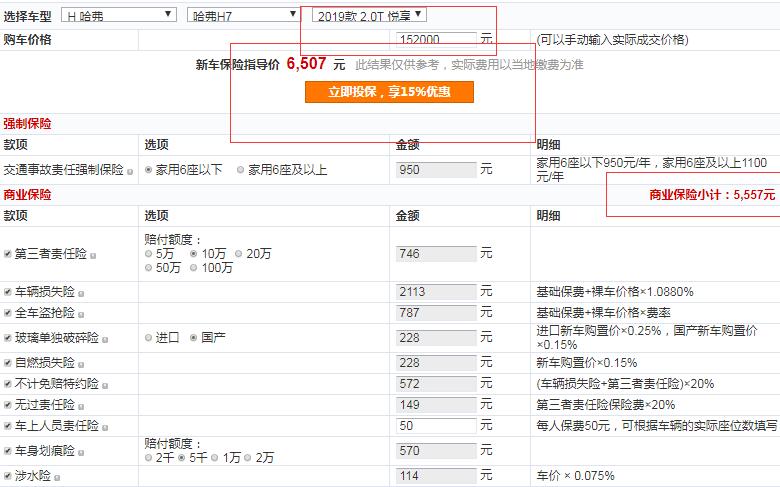
Task: Toggle 车上人员责任险 checkbox
Action: point(7,426)
